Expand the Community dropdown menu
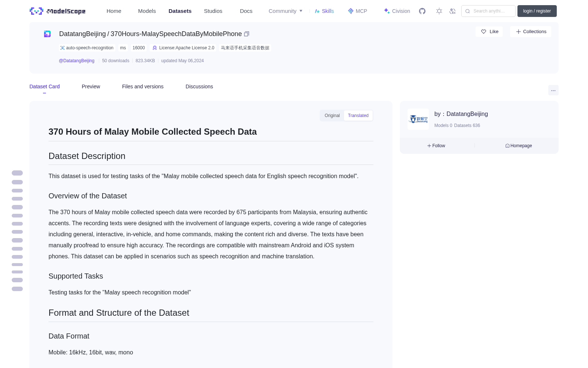Viewport: 588px width, 368px height. [286, 11]
